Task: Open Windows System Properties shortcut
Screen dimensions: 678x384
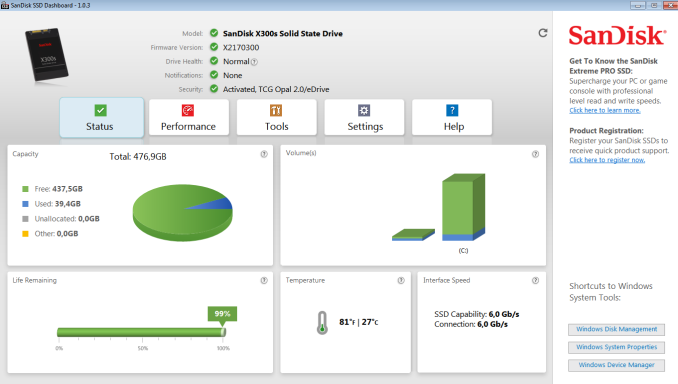Action: (x=617, y=347)
